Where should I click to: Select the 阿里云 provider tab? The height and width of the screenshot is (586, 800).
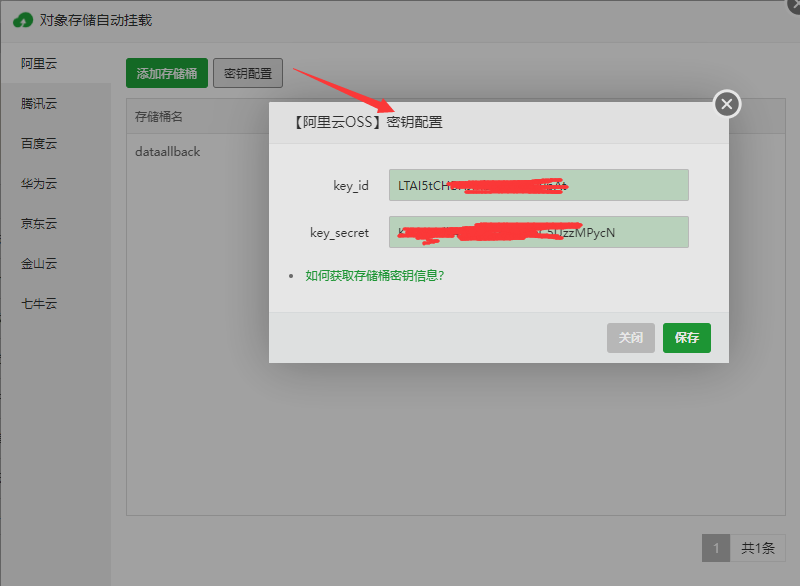(x=55, y=63)
